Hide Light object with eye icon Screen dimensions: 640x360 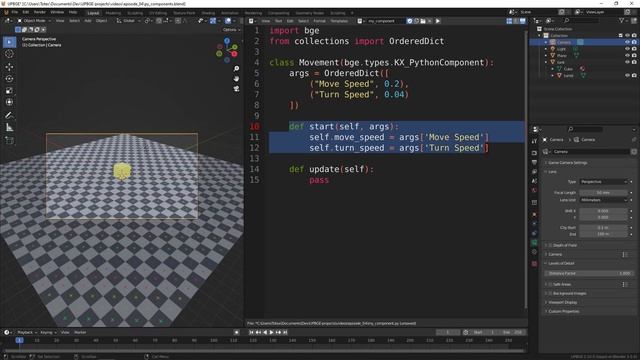(627, 49)
